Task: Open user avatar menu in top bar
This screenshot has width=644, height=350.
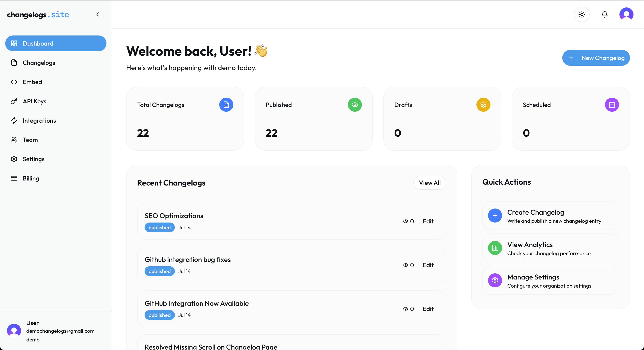Action: (626, 14)
